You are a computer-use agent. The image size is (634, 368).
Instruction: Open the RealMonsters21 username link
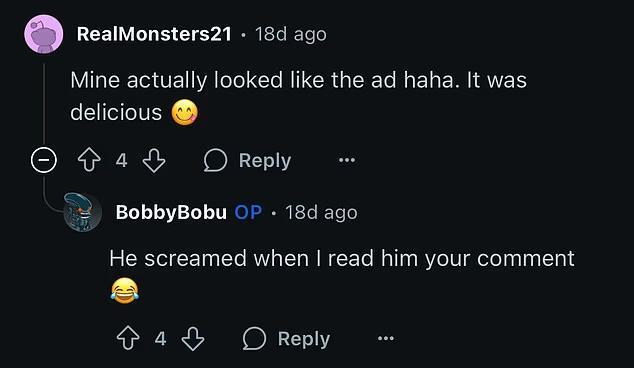click(x=154, y=34)
